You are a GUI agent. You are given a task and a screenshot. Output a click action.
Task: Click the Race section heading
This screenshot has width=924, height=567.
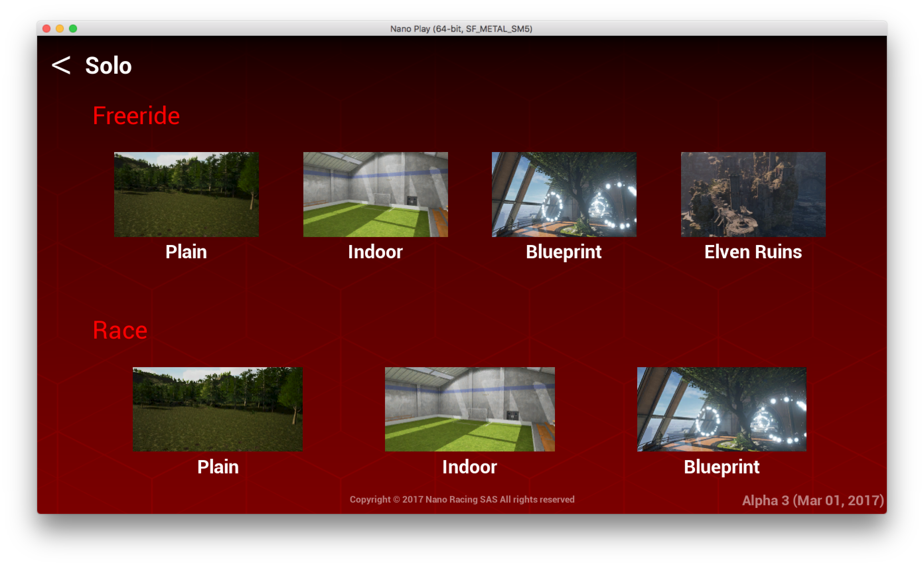coord(120,330)
